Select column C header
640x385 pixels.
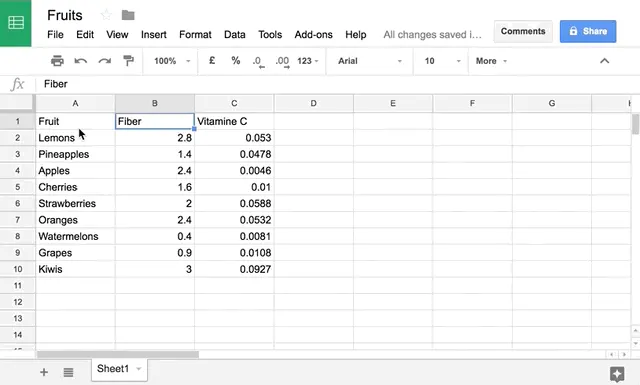pos(234,103)
